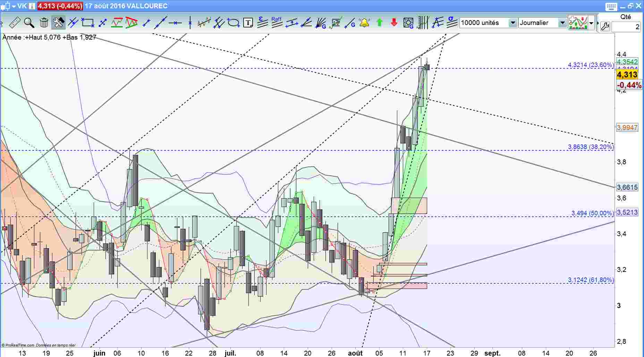
Task: Click the juin label on time axis
Action: pos(99,353)
